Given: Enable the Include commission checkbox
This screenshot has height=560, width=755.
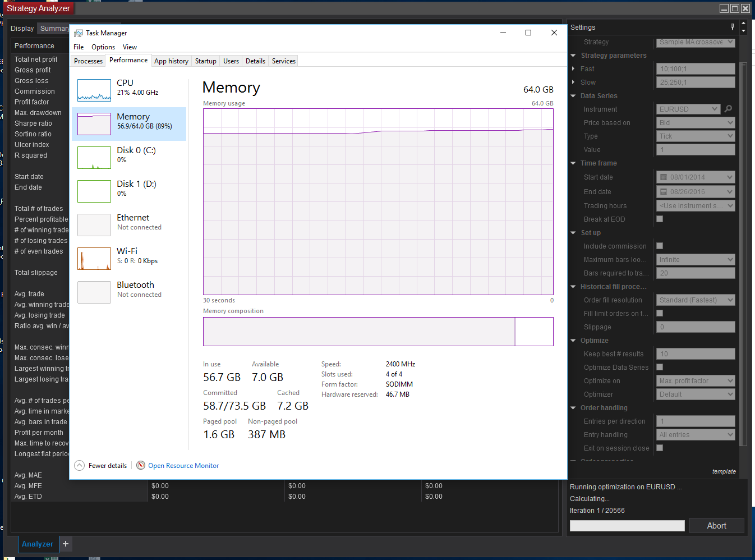Looking at the screenshot, I should [660, 246].
